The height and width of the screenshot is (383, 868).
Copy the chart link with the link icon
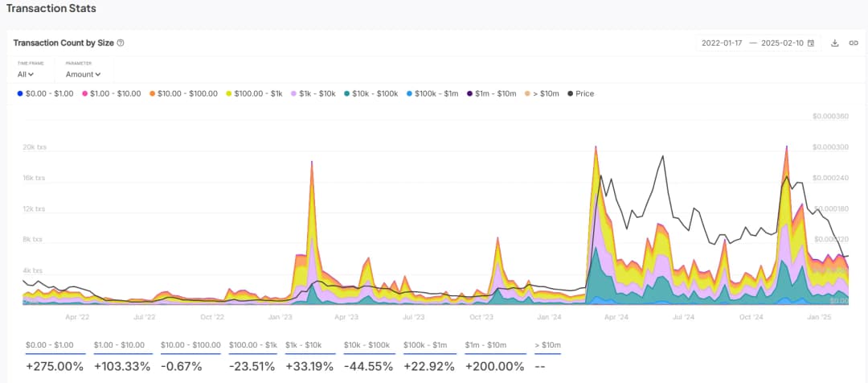854,43
